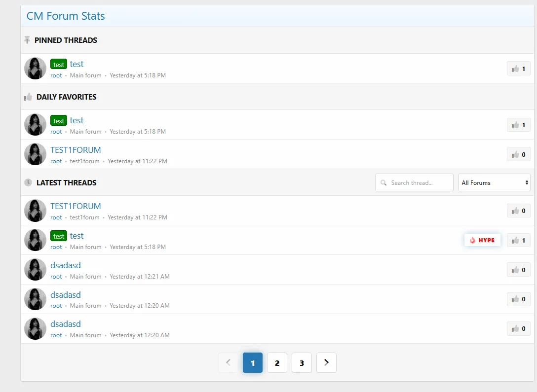Open the TEST1FORUM thread in Latest Threads

76,206
